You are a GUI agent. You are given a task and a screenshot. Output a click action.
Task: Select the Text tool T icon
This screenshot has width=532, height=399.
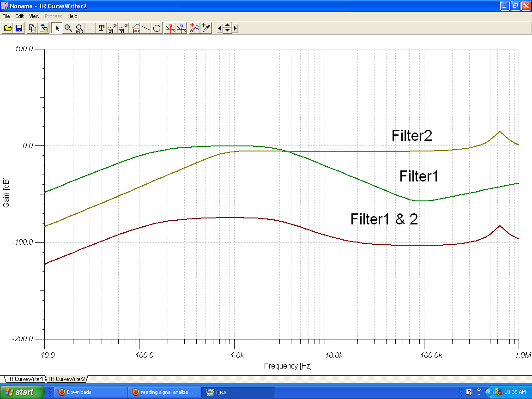[x=101, y=28]
